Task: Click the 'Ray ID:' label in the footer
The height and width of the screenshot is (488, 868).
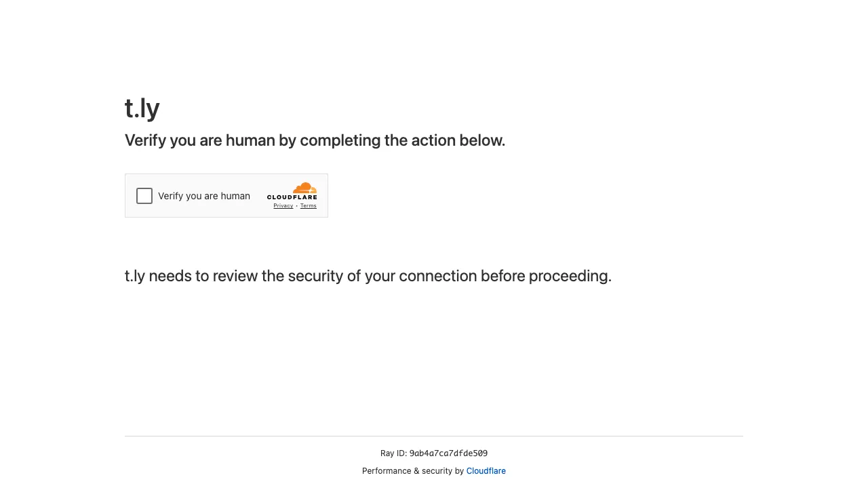Action: pos(393,453)
